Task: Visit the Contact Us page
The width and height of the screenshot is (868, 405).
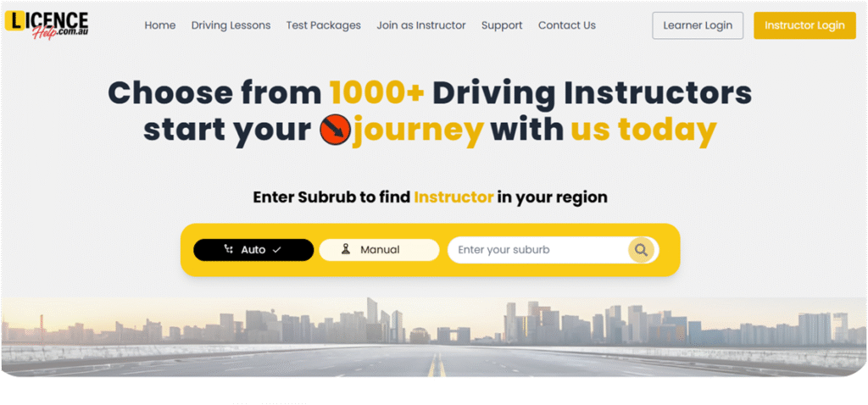Action: click(x=567, y=25)
